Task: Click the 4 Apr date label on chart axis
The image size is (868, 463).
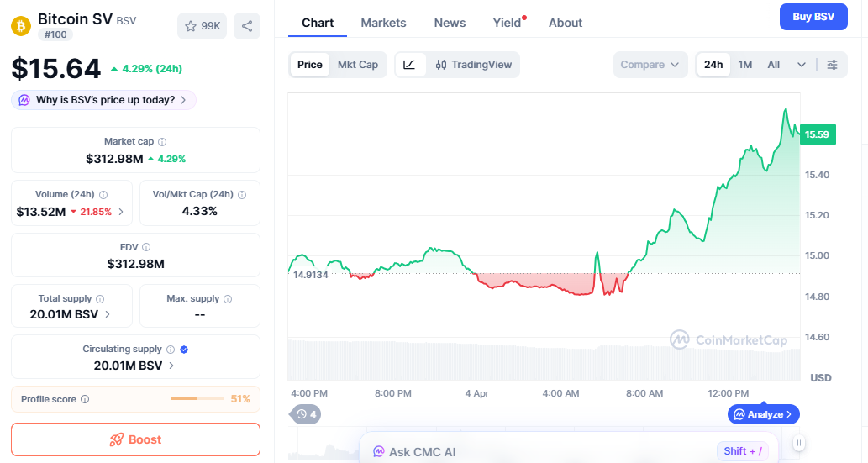Action: pos(476,393)
